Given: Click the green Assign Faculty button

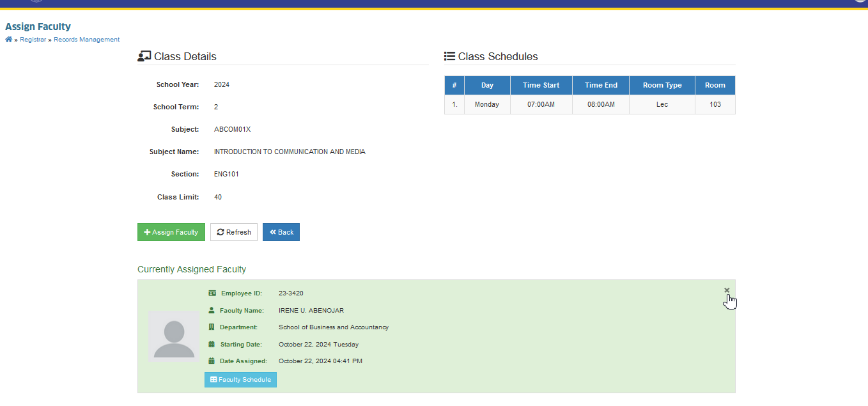Looking at the screenshot, I should pyautogui.click(x=171, y=232).
